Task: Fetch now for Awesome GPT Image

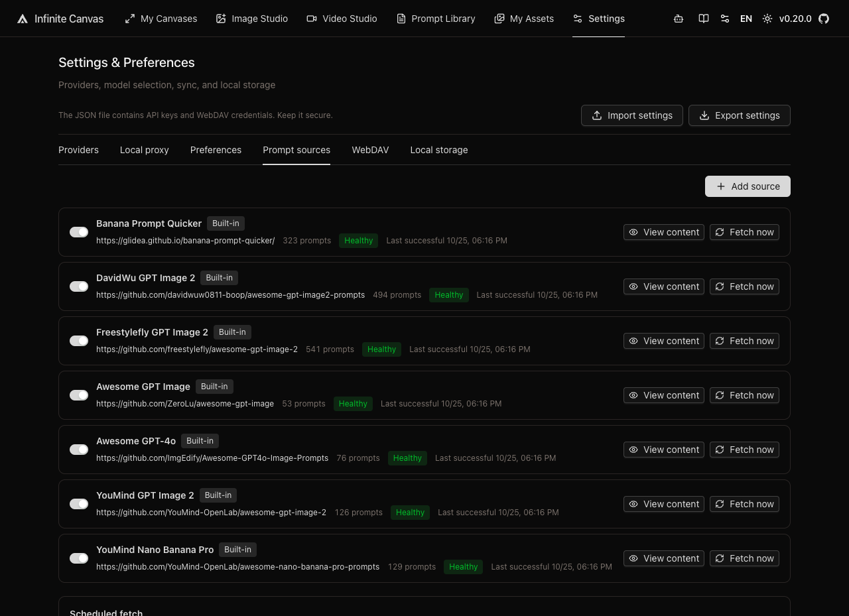Action: 744,395
